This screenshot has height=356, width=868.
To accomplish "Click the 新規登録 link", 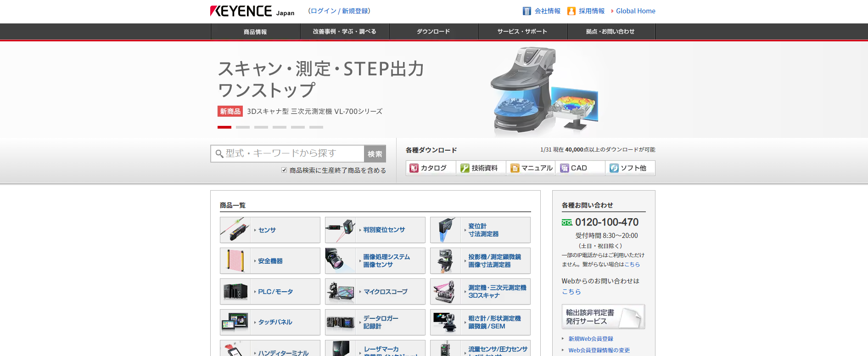I will click(x=355, y=11).
